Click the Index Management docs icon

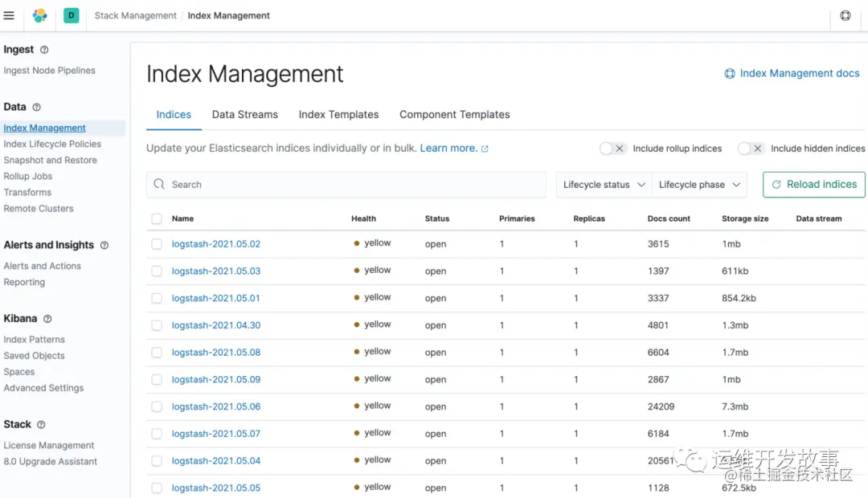pyautogui.click(x=730, y=74)
